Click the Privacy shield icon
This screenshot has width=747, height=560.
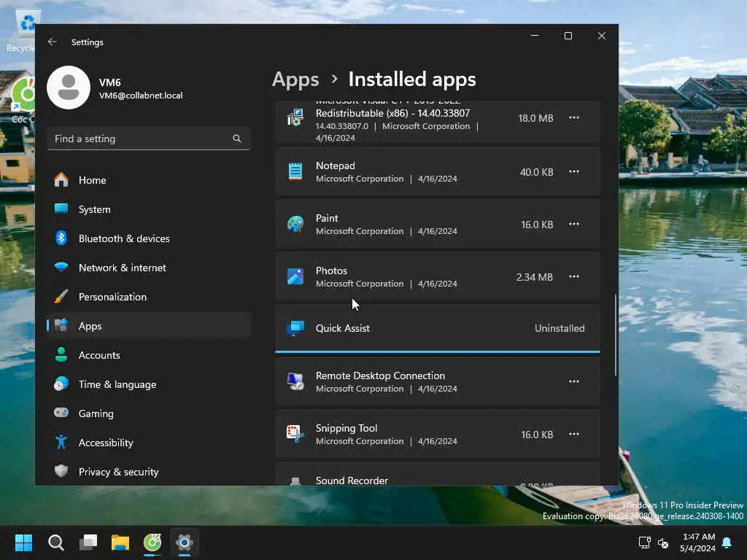click(61, 472)
